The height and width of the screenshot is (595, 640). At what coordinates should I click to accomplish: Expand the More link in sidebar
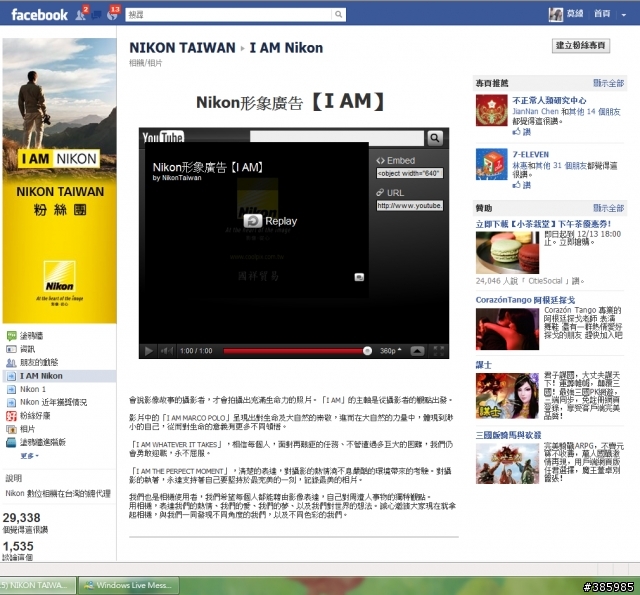(x=29, y=456)
